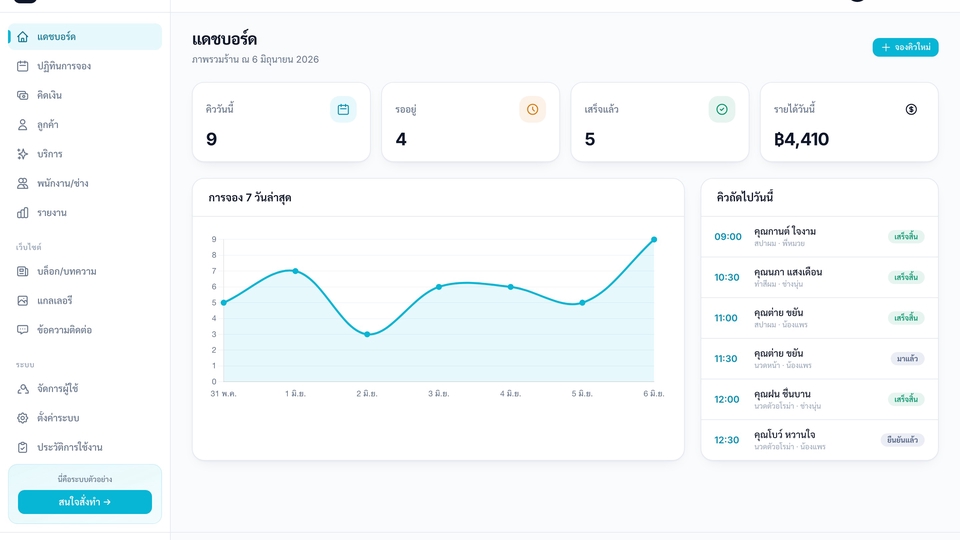Click the จองคิวใหม่ button
This screenshot has width=960, height=540.
point(906,47)
